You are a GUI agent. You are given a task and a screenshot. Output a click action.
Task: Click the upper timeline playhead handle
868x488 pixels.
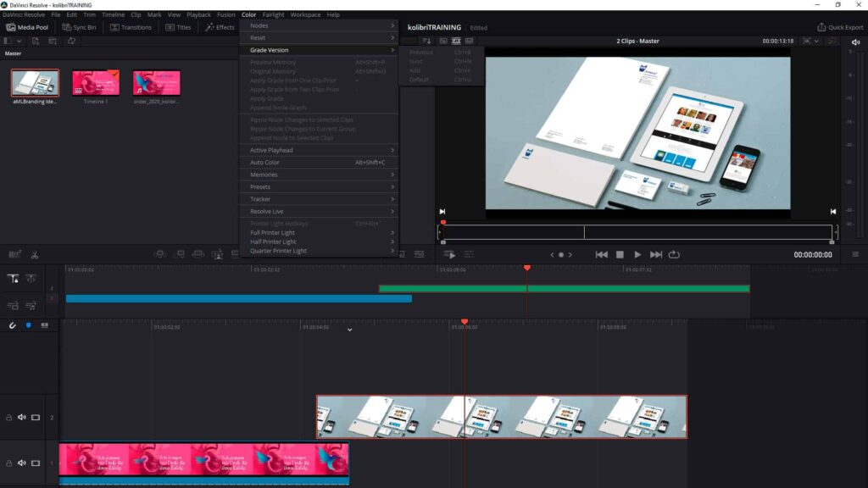pos(527,268)
